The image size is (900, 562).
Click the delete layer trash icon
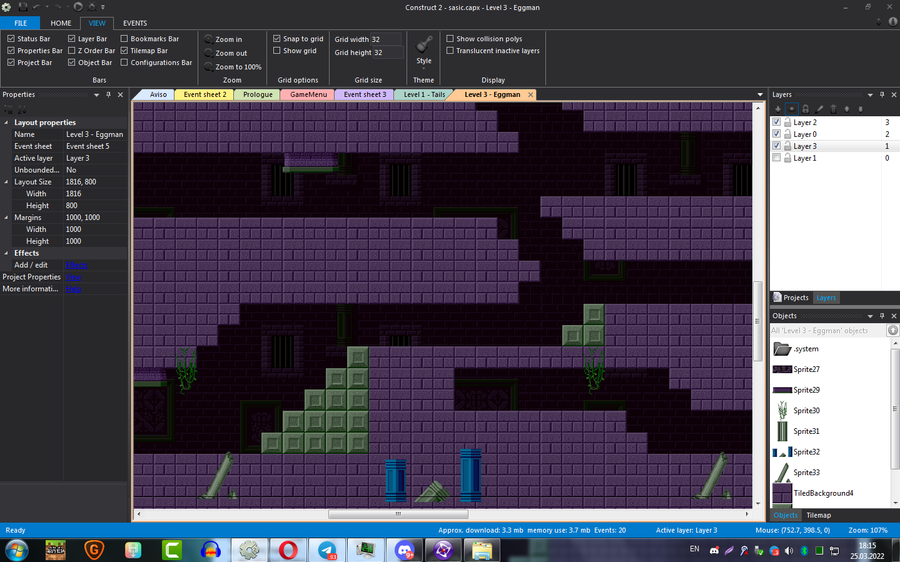click(x=833, y=108)
